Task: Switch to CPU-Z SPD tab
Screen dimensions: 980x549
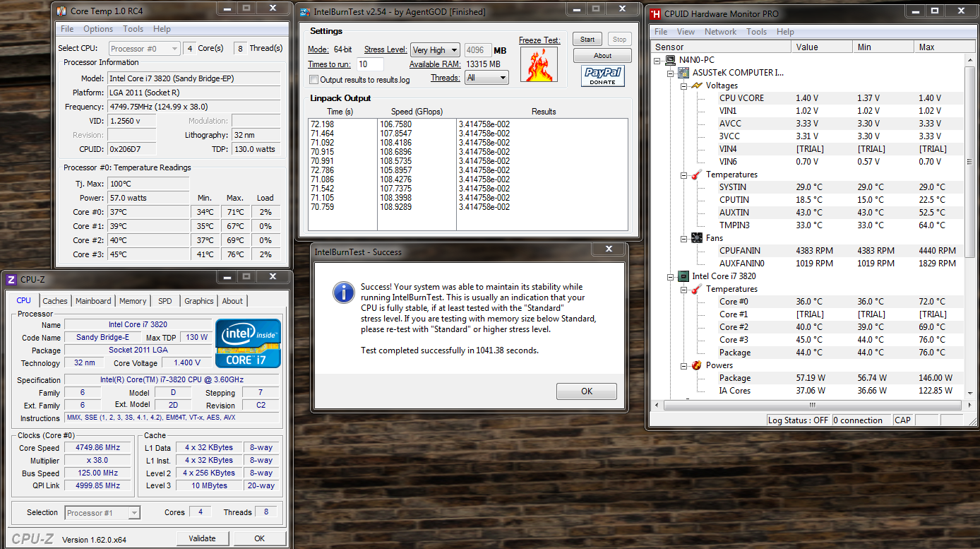Action: (x=165, y=301)
